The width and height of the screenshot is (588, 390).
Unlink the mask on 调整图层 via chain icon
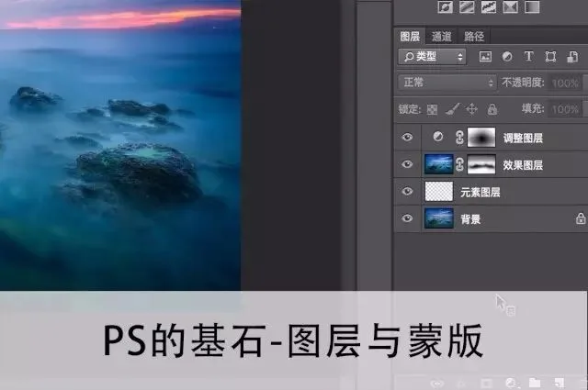(x=459, y=138)
